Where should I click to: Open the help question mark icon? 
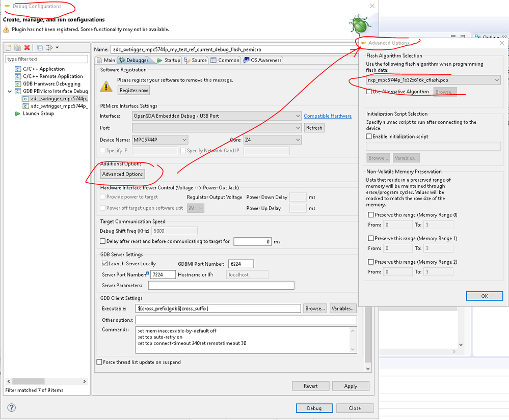point(11,407)
